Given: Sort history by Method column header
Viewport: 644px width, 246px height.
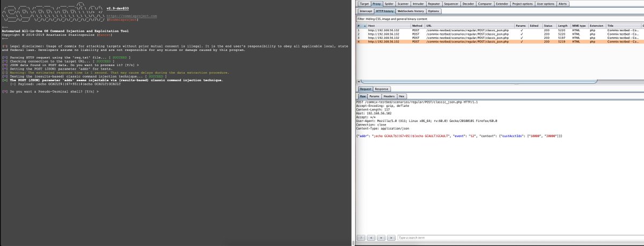Looking at the screenshot, I should coord(418,26).
